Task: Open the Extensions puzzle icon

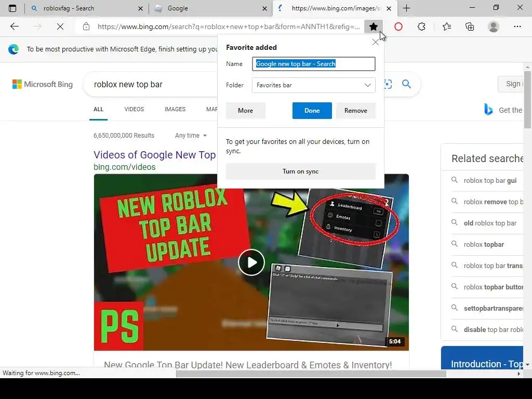Action: pos(421,26)
